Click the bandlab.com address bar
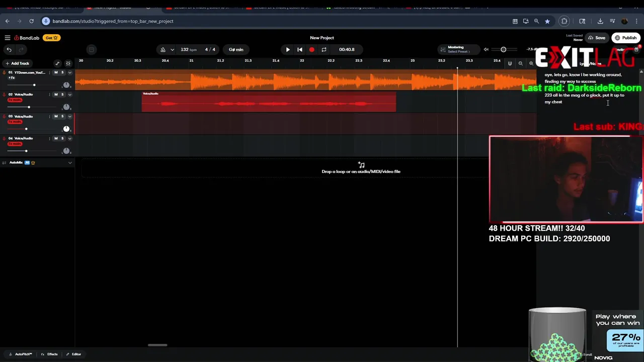Image resolution: width=644 pixels, height=362 pixels. 277,21
